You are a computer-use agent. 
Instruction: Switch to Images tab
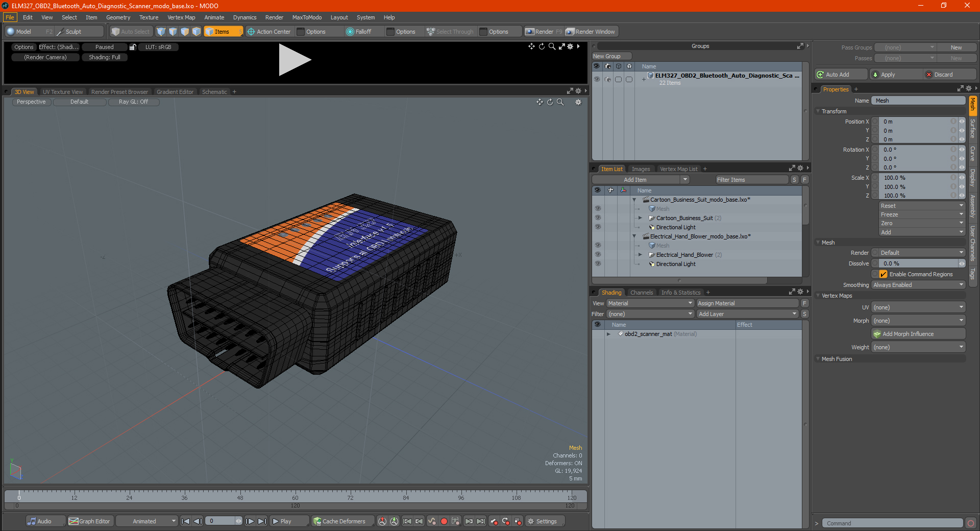coord(641,169)
